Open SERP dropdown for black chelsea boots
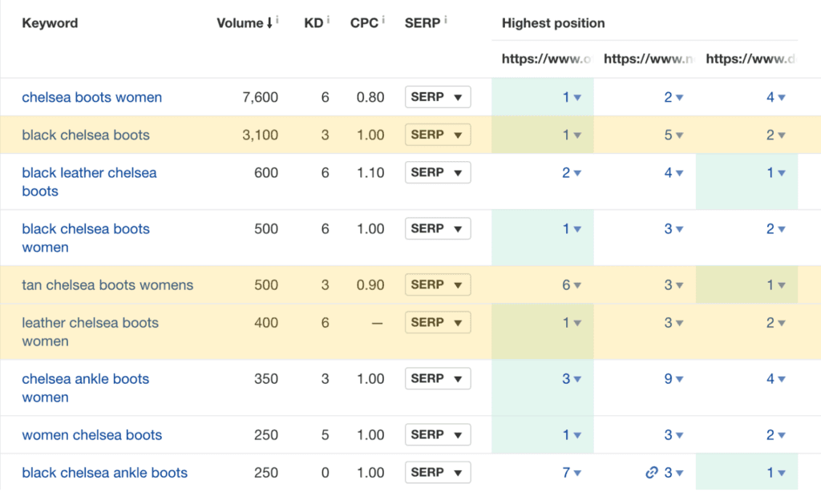This screenshot has width=821, height=504. click(438, 135)
